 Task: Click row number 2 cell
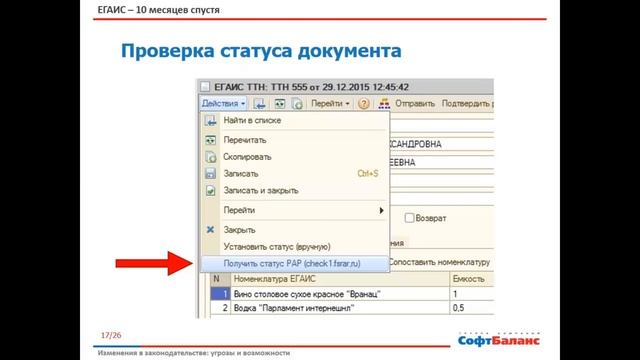(220, 308)
